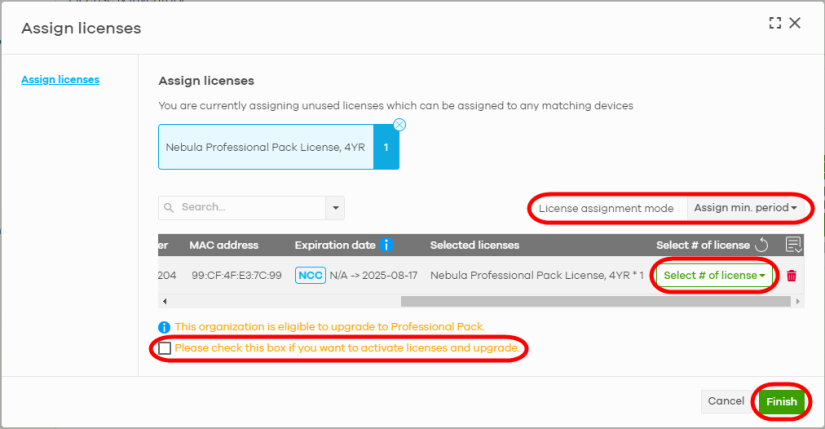The height and width of the screenshot is (429, 825).
Task: Cancel the license assignment
Action: (x=725, y=401)
